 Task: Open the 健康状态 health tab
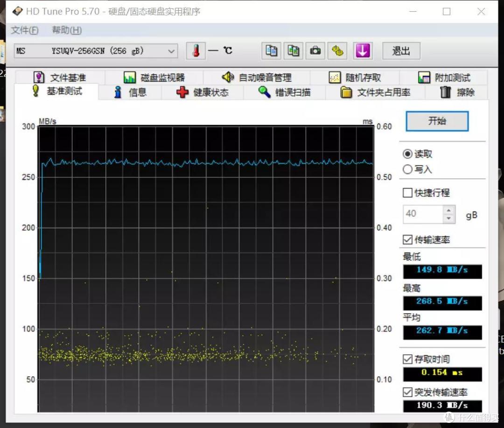pos(203,92)
